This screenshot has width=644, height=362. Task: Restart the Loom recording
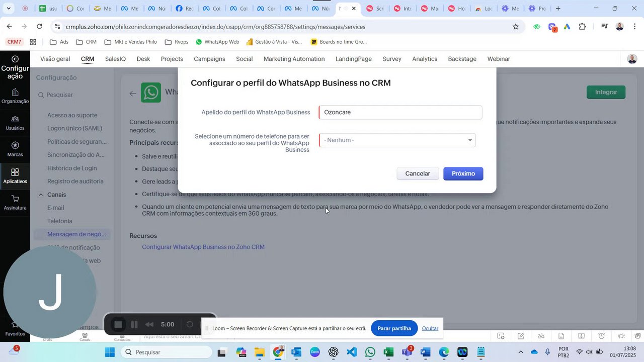click(x=190, y=325)
